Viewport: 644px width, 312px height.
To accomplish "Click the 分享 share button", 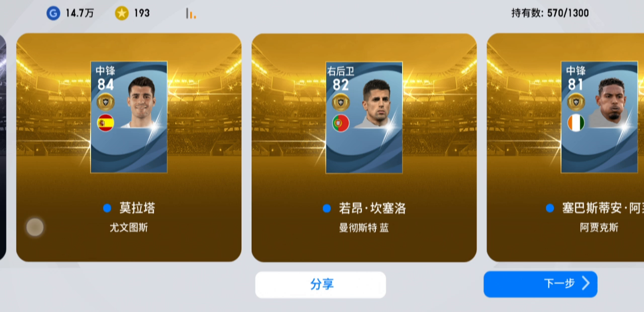I will click(320, 284).
